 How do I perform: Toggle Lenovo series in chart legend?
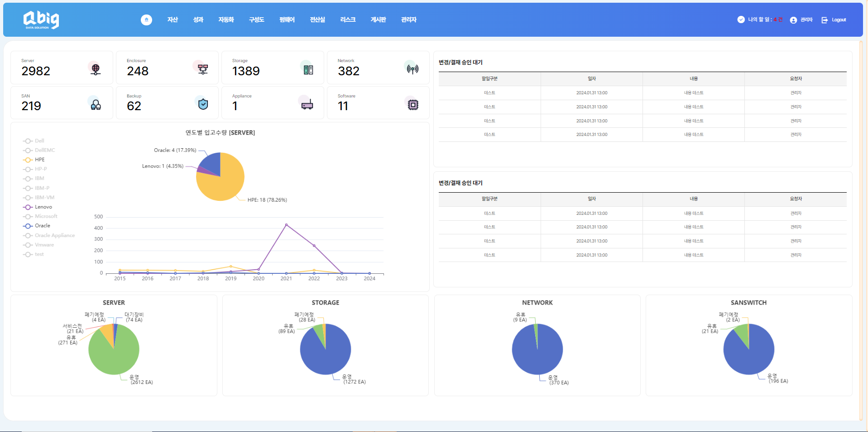[38, 207]
